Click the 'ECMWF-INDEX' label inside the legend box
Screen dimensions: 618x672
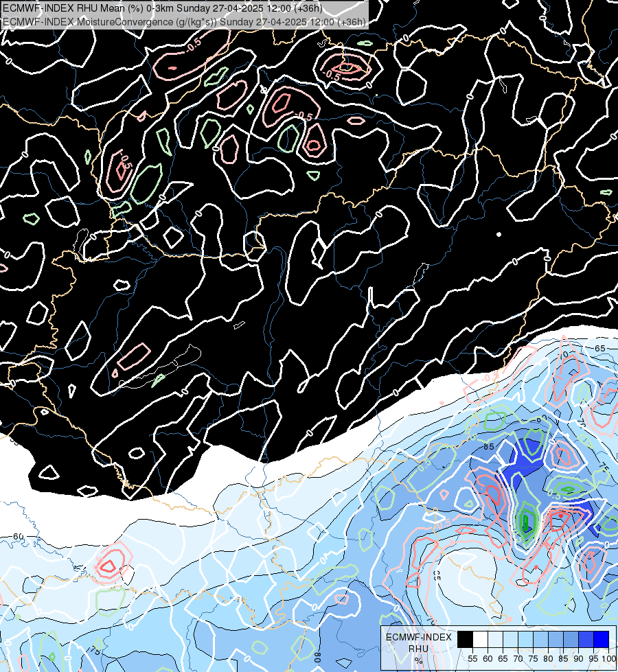419,637
